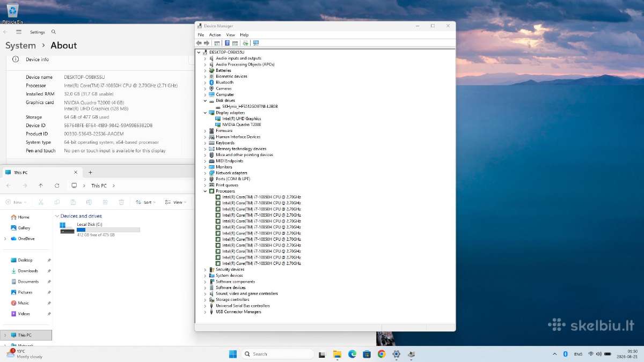Click the search magnifier icon in Settings
644x362 pixels.
click(54, 32)
